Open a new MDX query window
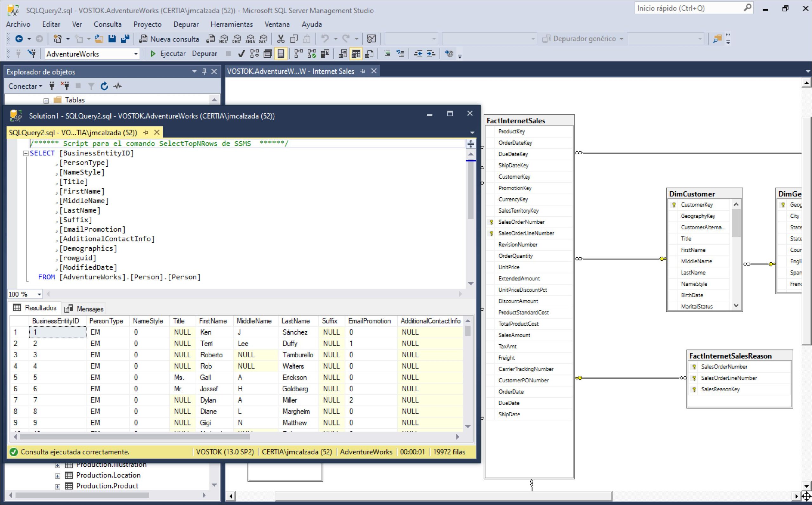Screen dimensions: 812x505 coord(224,39)
